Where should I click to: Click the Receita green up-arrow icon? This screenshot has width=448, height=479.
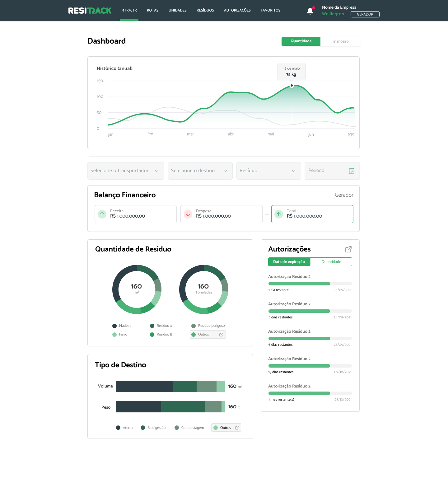tap(102, 214)
